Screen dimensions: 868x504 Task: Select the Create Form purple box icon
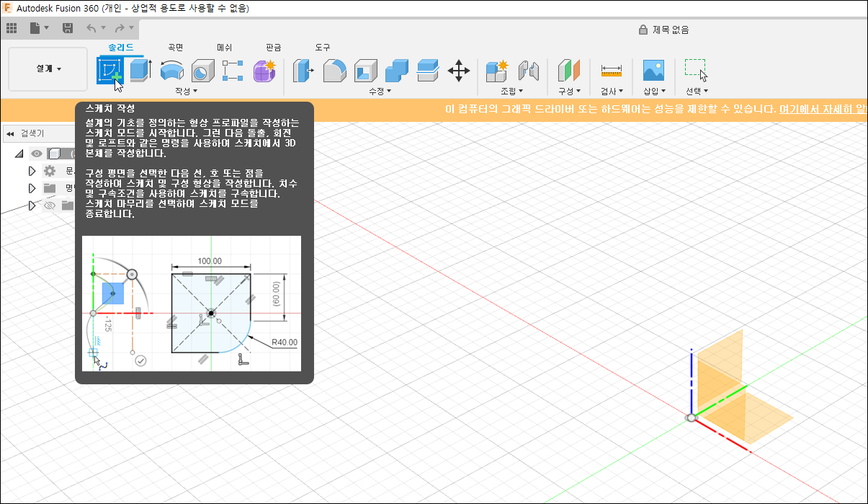(264, 71)
